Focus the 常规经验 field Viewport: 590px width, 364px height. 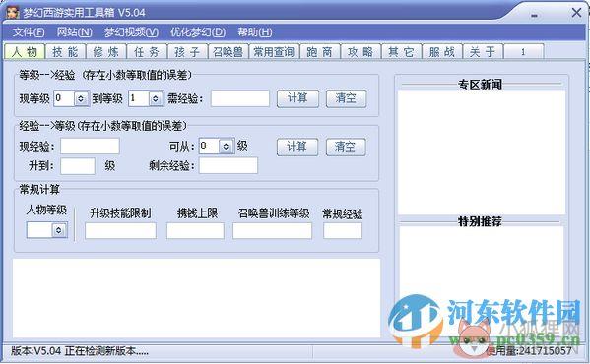point(343,230)
